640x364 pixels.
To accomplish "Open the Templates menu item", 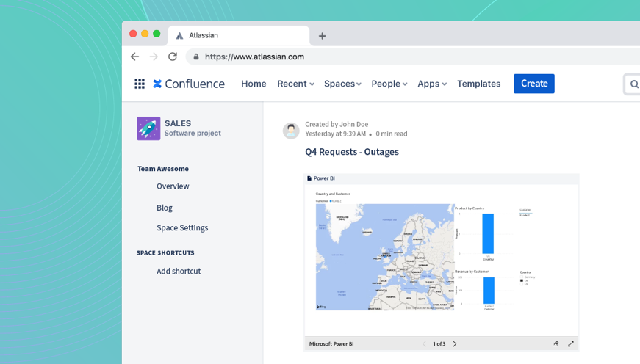I will click(478, 84).
